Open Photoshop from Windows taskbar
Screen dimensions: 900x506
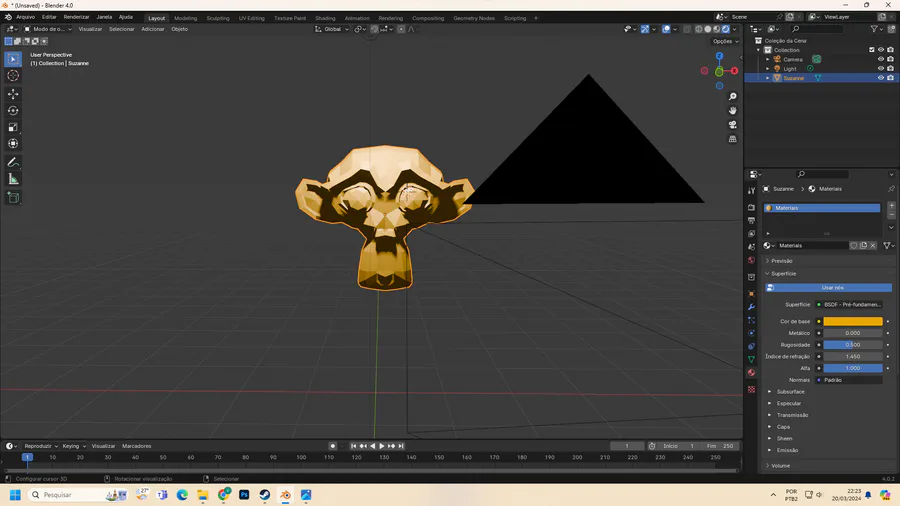(x=244, y=495)
